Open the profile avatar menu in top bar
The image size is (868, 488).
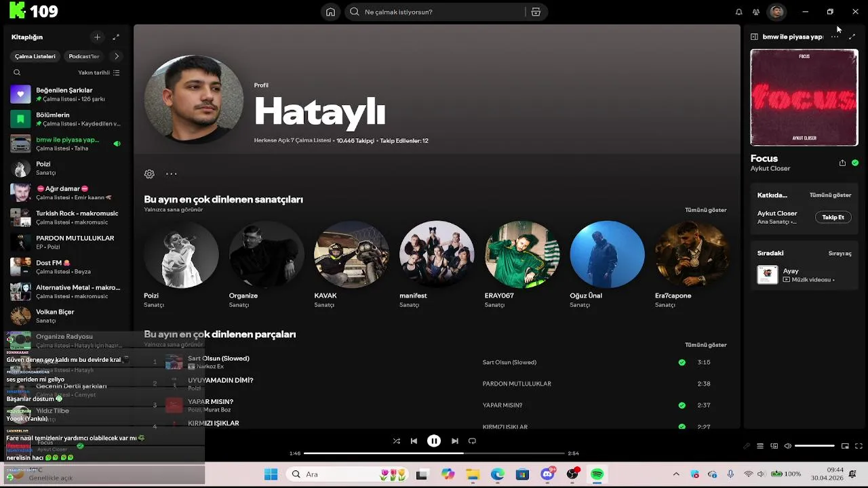(777, 12)
